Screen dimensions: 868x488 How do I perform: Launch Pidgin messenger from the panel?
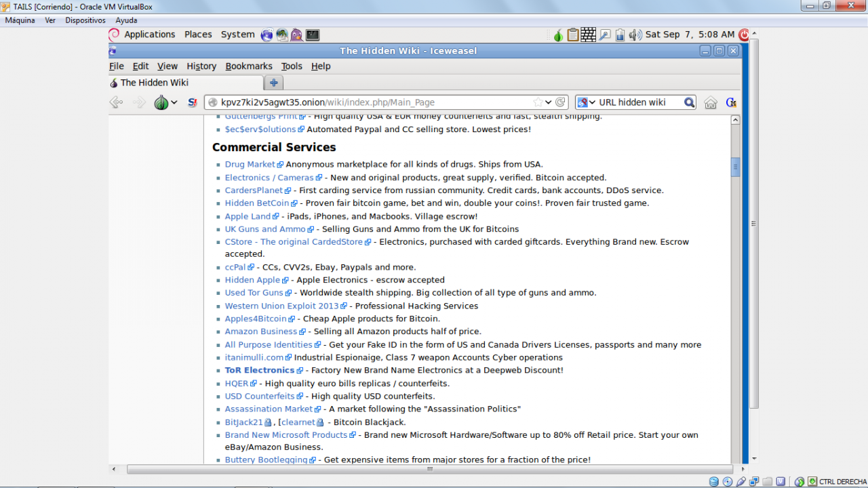(x=297, y=35)
